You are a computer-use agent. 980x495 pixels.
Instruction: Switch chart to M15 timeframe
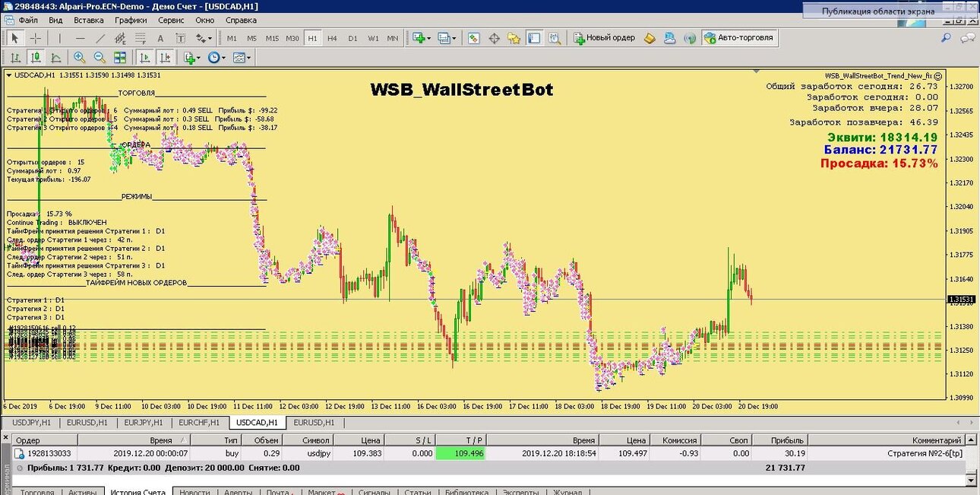[x=272, y=38]
